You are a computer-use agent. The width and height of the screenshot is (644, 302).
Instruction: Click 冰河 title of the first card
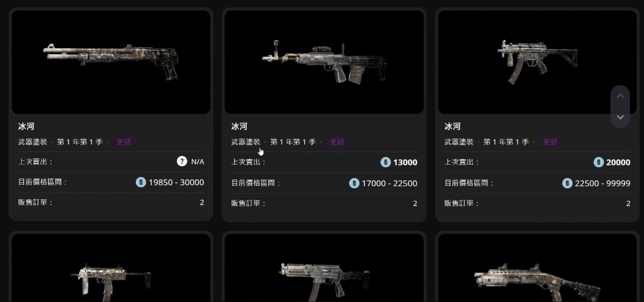[27, 126]
